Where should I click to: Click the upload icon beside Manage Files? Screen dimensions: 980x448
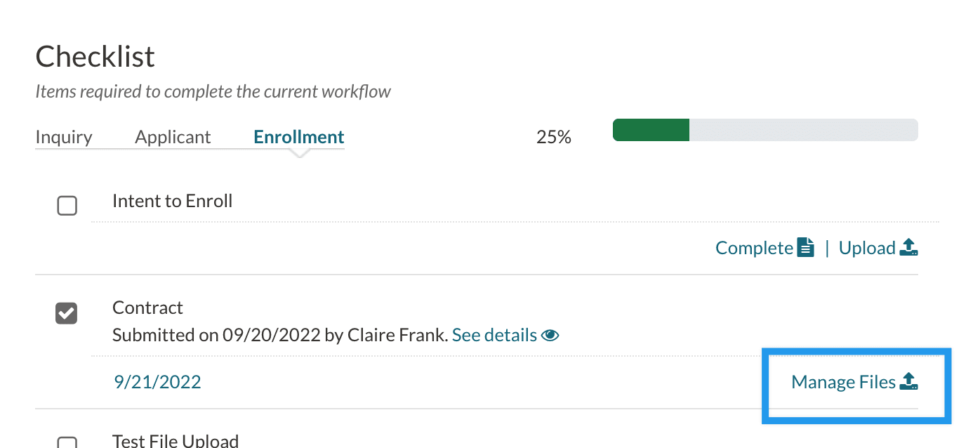pyautogui.click(x=909, y=382)
